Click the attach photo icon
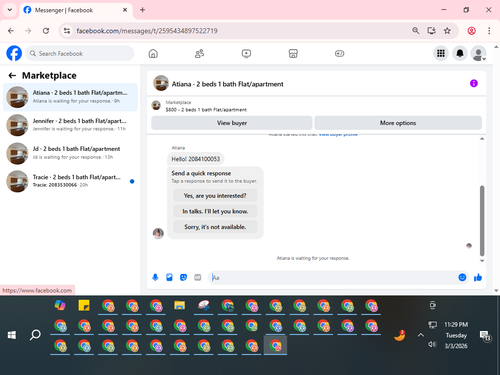The width and height of the screenshot is (500, 375). [169, 277]
